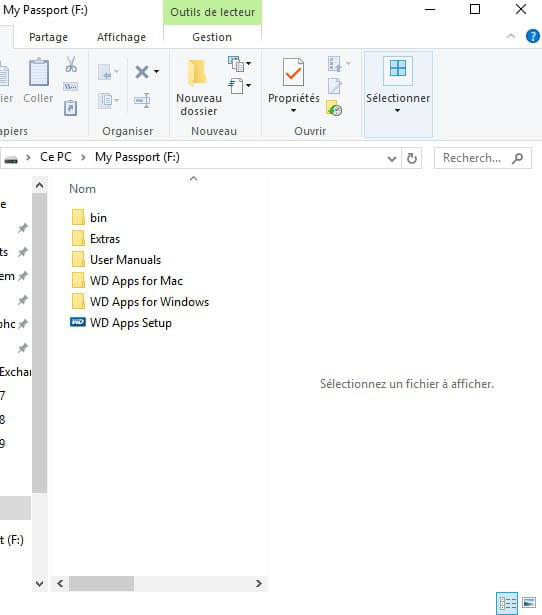Click the file list horizontal scroll-left arrow

60,583
